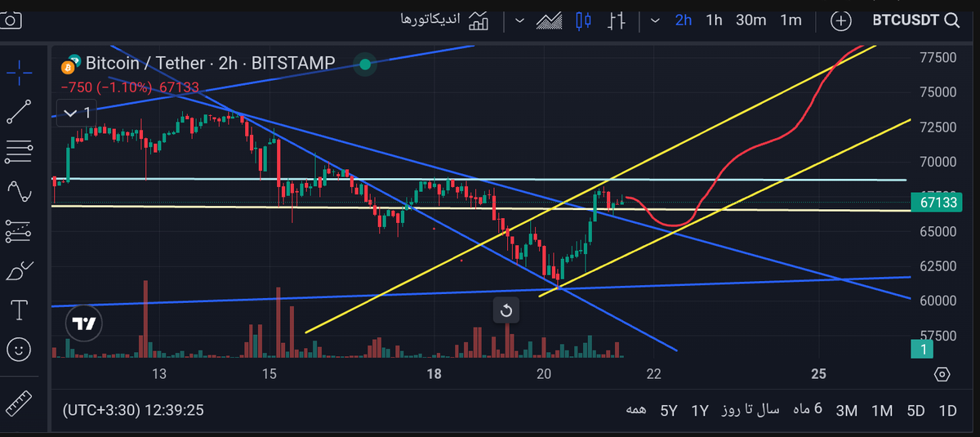
Task: Select the 30m interval
Action: click(x=751, y=20)
